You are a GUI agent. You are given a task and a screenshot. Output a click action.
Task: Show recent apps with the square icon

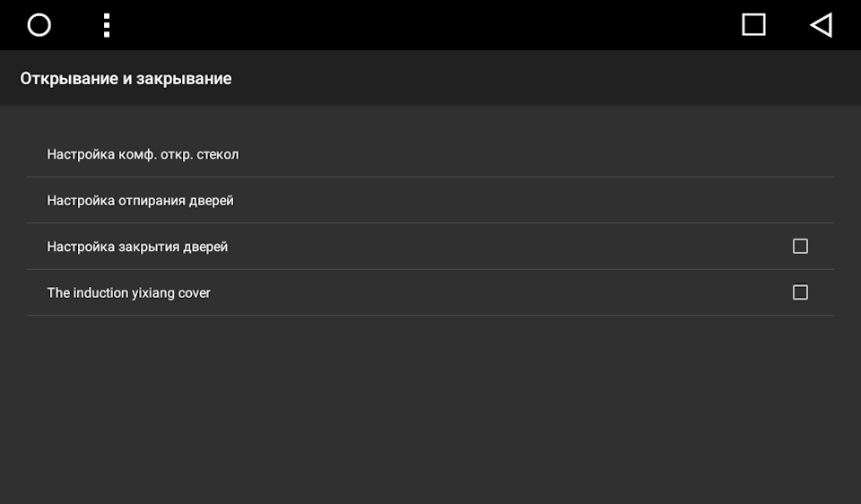[753, 25]
